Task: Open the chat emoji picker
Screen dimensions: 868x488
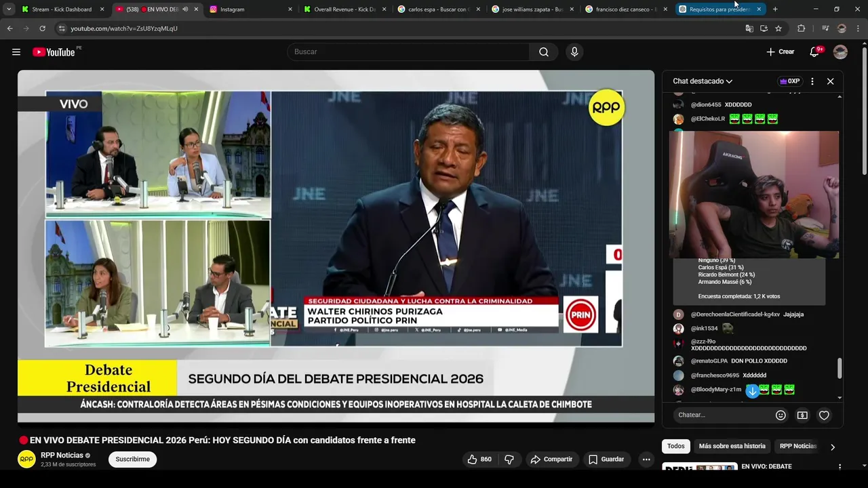Action: tap(781, 415)
